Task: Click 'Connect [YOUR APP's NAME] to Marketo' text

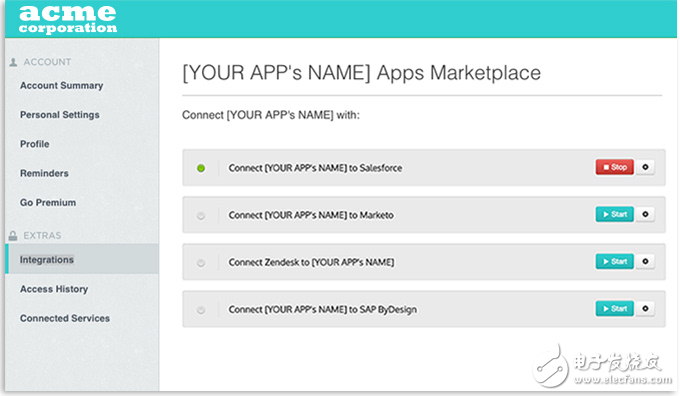Action: click(x=311, y=215)
